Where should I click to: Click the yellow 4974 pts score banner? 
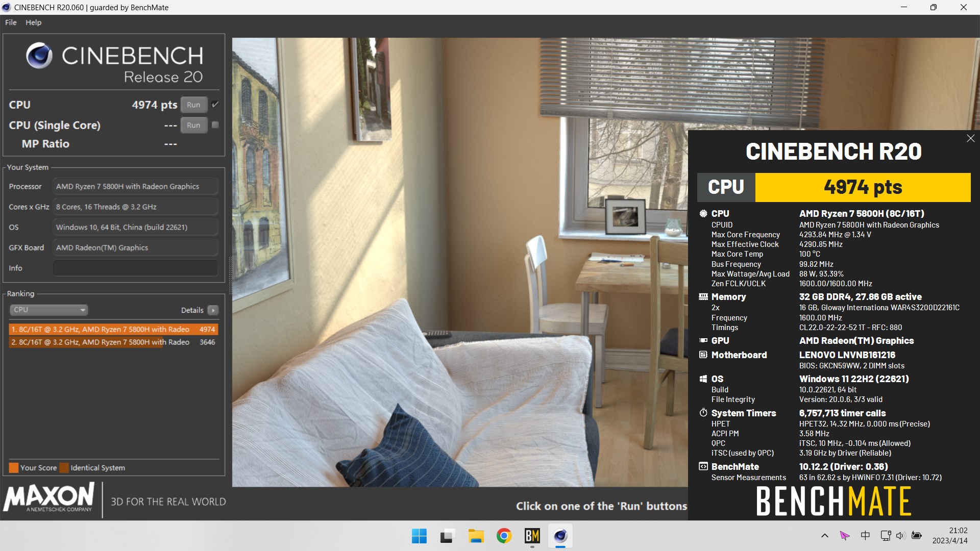click(x=863, y=187)
